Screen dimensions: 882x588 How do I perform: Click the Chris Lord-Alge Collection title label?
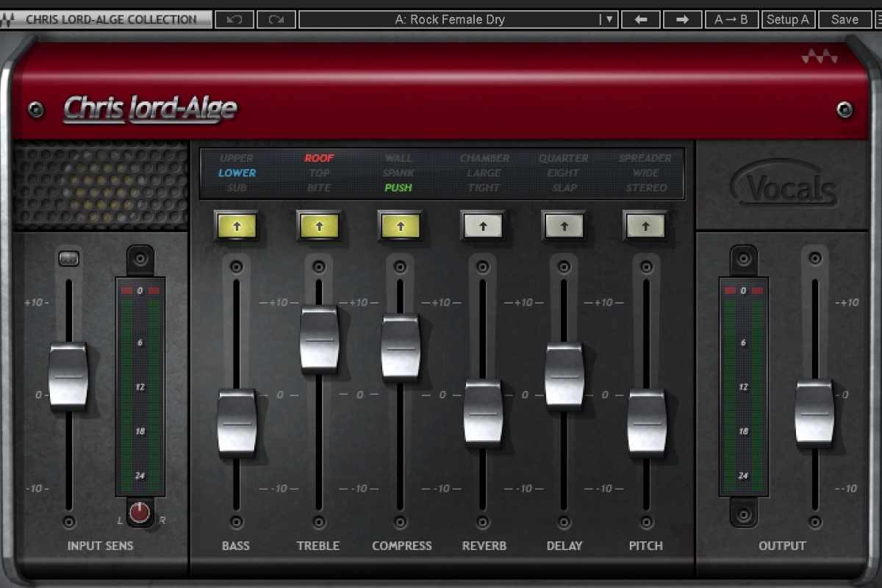(x=111, y=19)
